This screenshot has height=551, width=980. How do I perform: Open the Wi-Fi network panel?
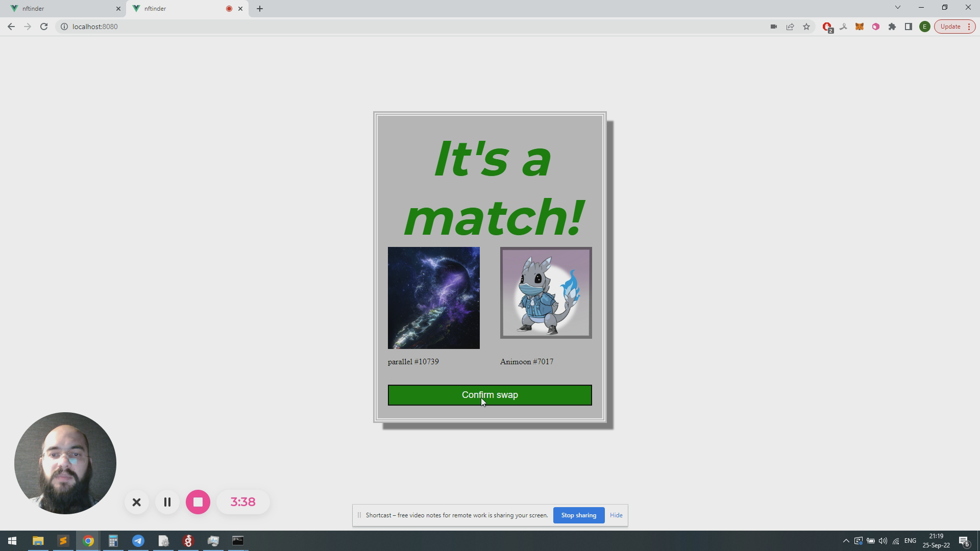pos(896,541)
